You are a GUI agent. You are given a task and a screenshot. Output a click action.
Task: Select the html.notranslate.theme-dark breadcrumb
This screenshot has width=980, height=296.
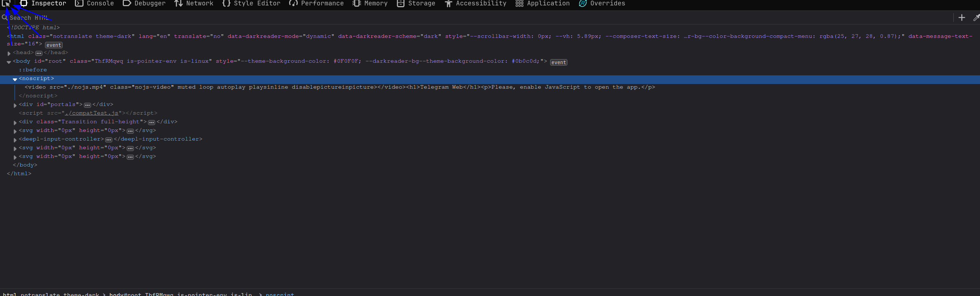51,294
